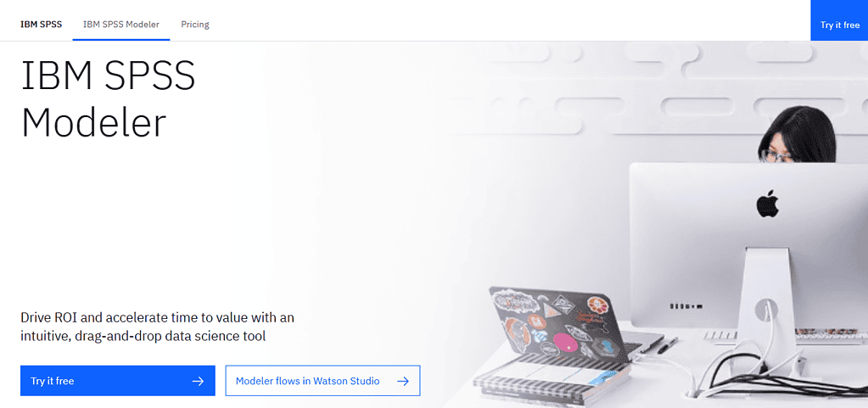Click the arrow icon inside the solid blue Try it free button
The width and height of the screenshot is (868, 408).
pyautogui.click(x=198, y=381)
